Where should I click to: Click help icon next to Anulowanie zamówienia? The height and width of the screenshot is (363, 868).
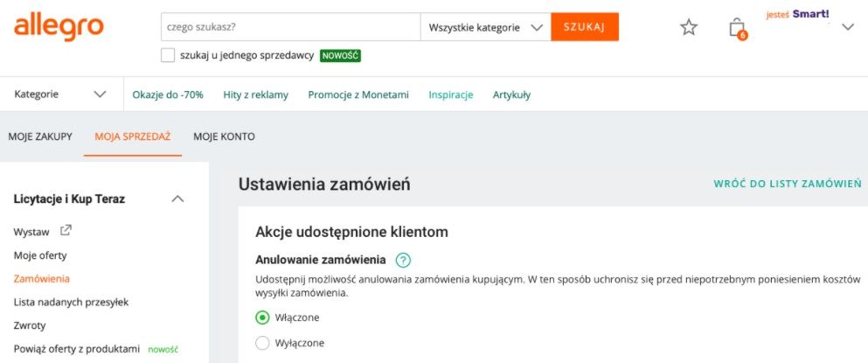(403, 260)
